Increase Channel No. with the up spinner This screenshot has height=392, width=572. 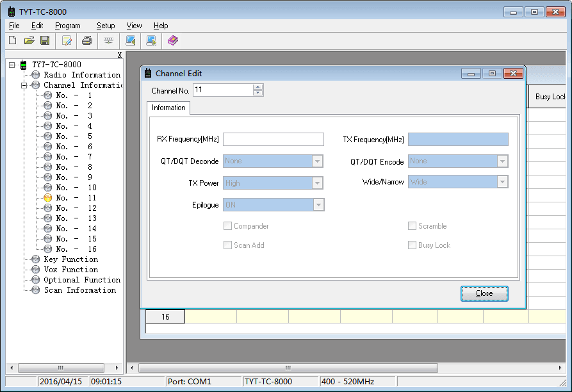click(257, 87)
